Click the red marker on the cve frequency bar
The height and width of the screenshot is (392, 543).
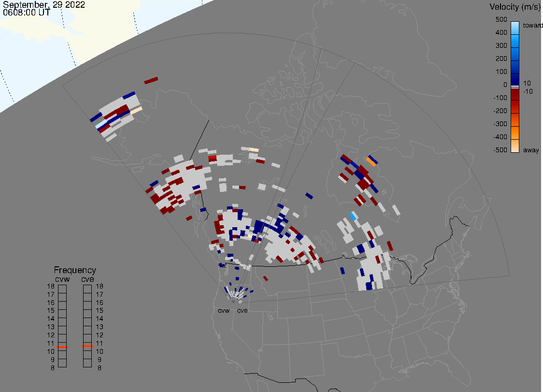tap(87, 346)
